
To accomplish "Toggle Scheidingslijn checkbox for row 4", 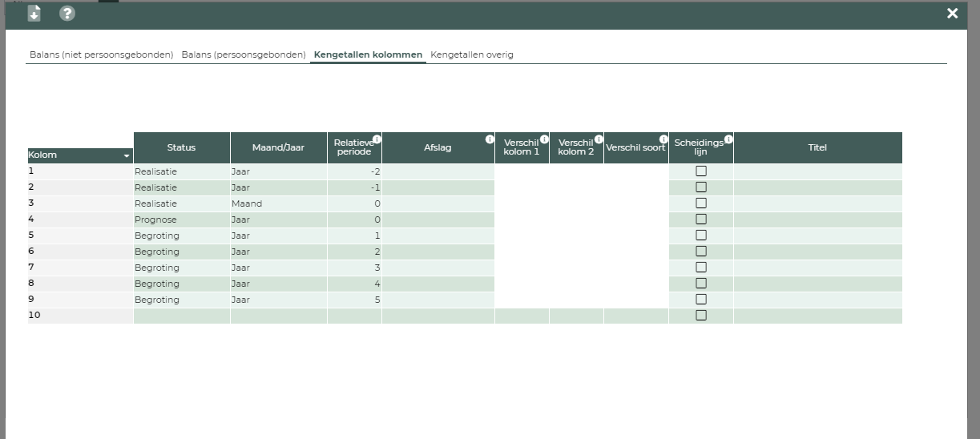I will click(701, 219).
